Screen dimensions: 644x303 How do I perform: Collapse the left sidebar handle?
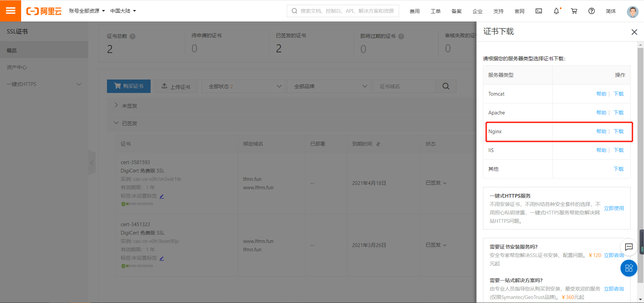pos(92,163)
